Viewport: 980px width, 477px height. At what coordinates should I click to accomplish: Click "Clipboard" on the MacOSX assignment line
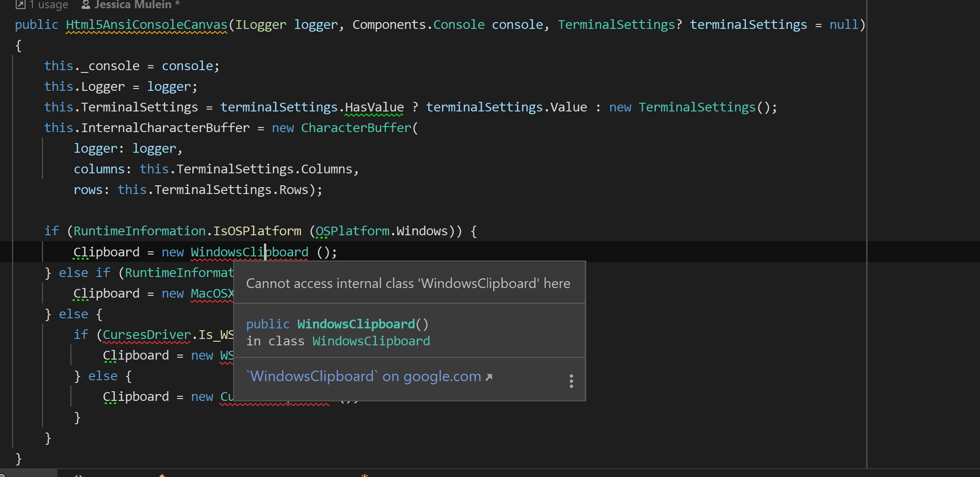click(106, 294)
